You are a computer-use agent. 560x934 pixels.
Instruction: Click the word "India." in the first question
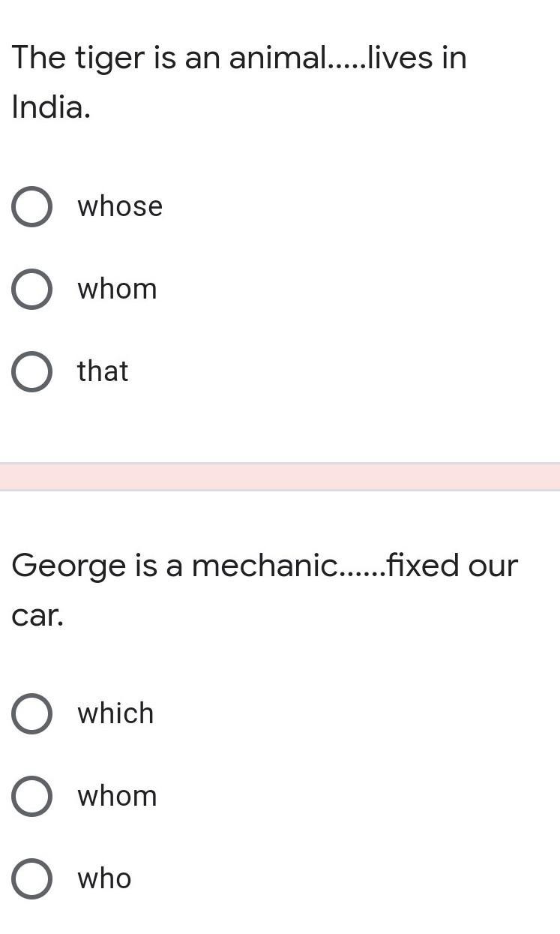click(51, 107)
